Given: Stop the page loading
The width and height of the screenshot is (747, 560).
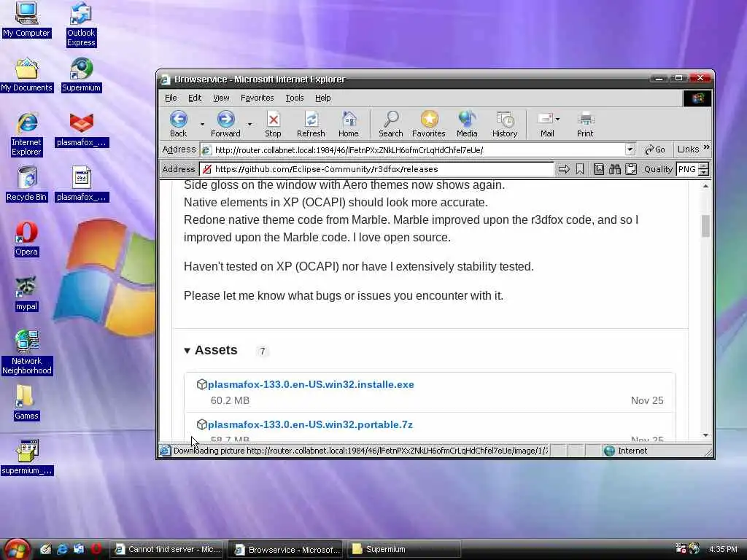Looking at the screenshot, I should click(273, 124).
